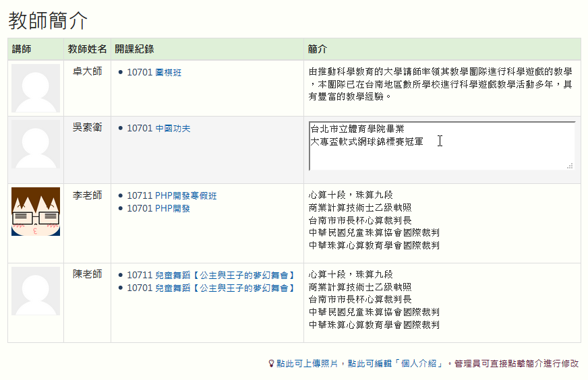The width and height of the screenshot is (588, 380).
Task: Click the teacher name 吳索衛
Action: tap(87, 127)
